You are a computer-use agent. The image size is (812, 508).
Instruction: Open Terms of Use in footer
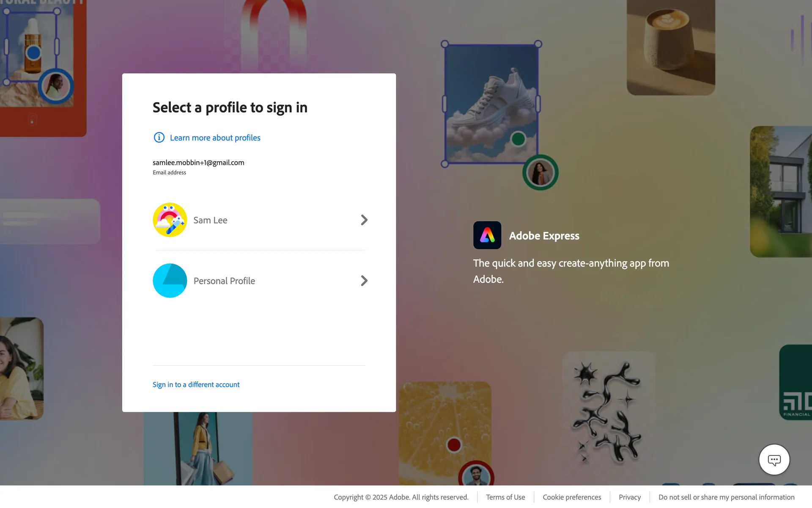pyautogui.click(x=505, y=497)
